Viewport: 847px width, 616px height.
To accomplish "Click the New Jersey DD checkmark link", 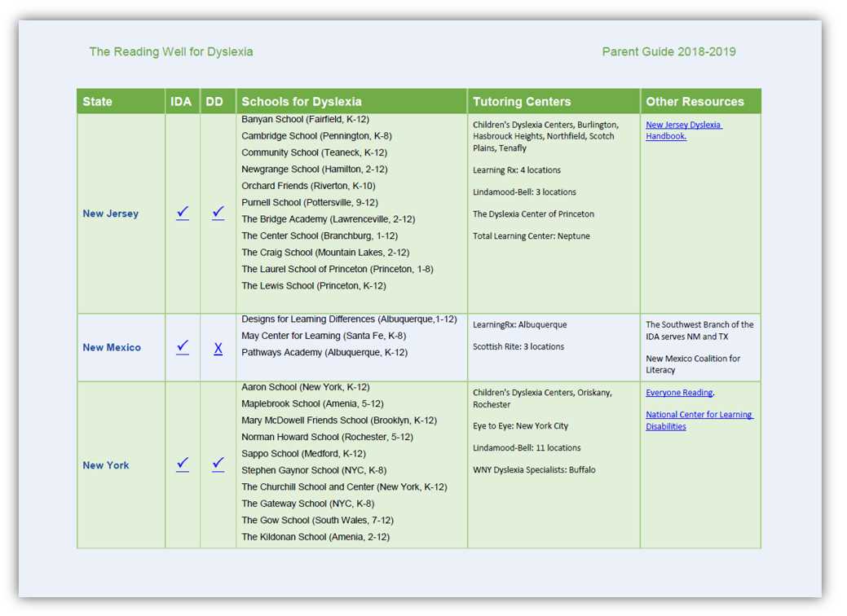I will pos(218,213).
